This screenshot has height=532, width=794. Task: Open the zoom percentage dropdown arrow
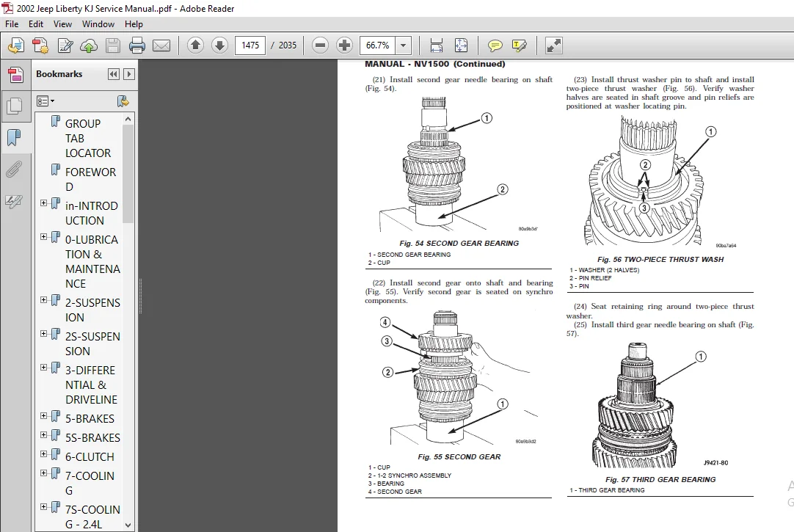point(403,45)
